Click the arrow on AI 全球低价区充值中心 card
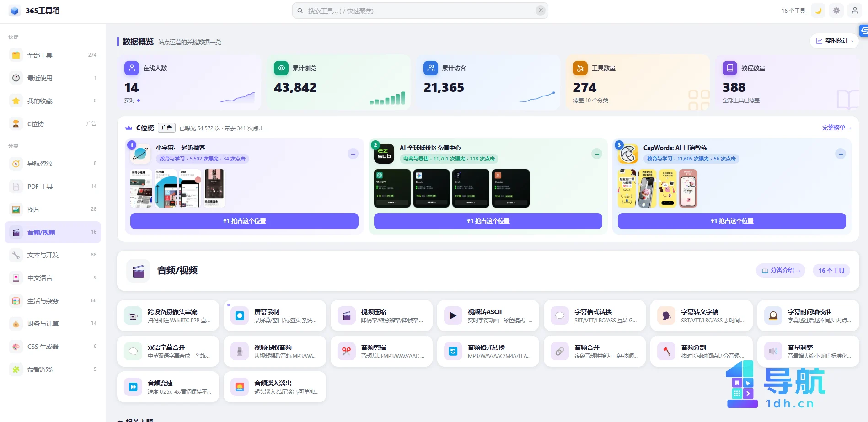868x422 pixels. tap(597, 154)
